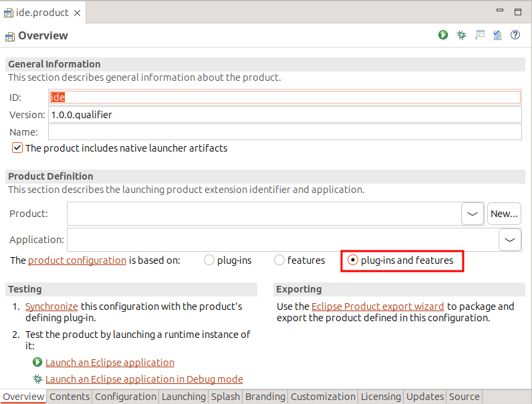Switch to the Customization tab
The image size is (532, 404).
tap(323, 397)
